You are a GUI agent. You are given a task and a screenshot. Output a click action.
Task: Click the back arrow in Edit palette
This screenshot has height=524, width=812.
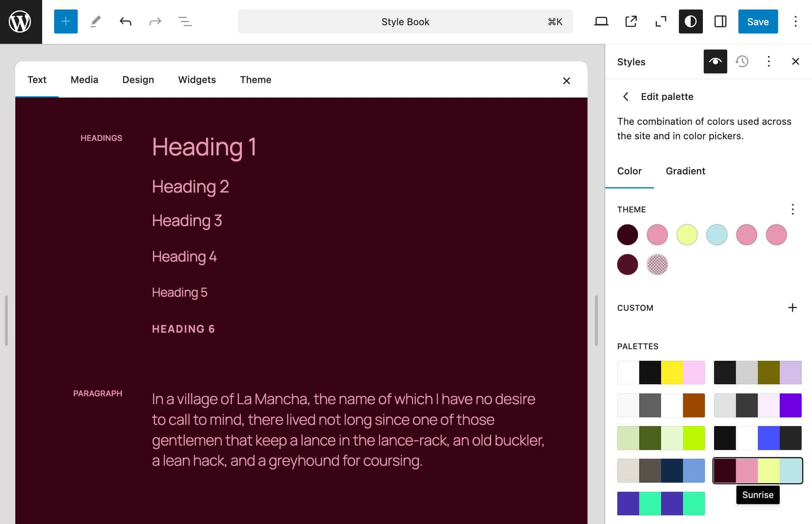pos(626,96)
